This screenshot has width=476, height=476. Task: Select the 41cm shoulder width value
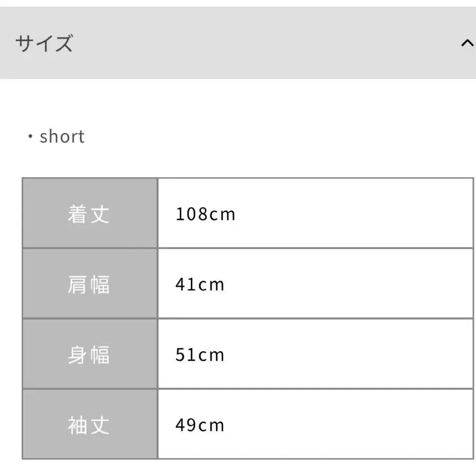(x=200, y=285)
